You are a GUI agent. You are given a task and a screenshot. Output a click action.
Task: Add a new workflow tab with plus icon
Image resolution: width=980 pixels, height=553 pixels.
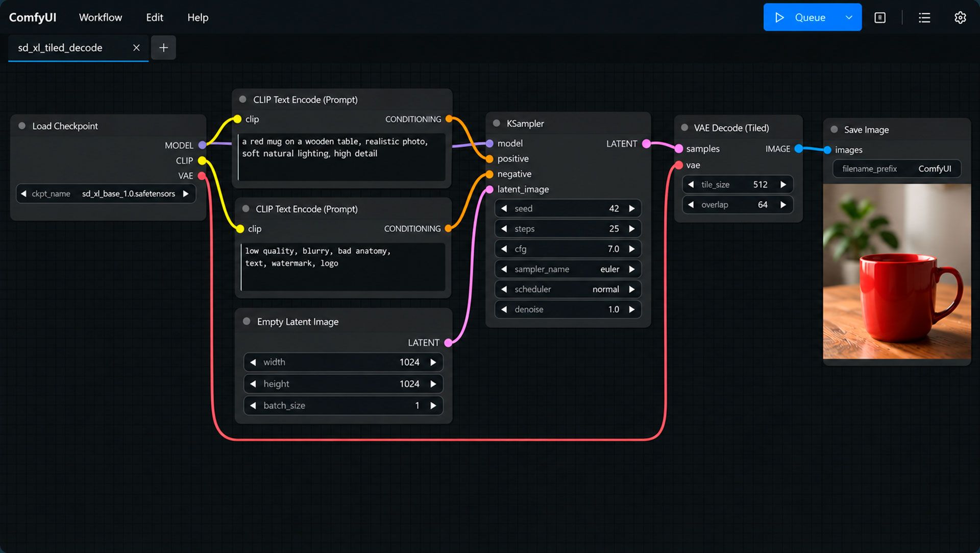coord(163,47)
